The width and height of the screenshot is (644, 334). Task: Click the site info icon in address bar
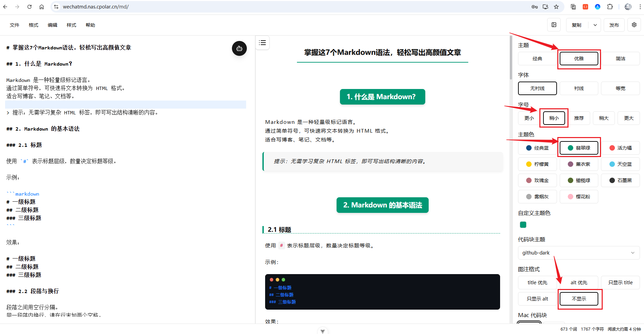coord(57,7)
